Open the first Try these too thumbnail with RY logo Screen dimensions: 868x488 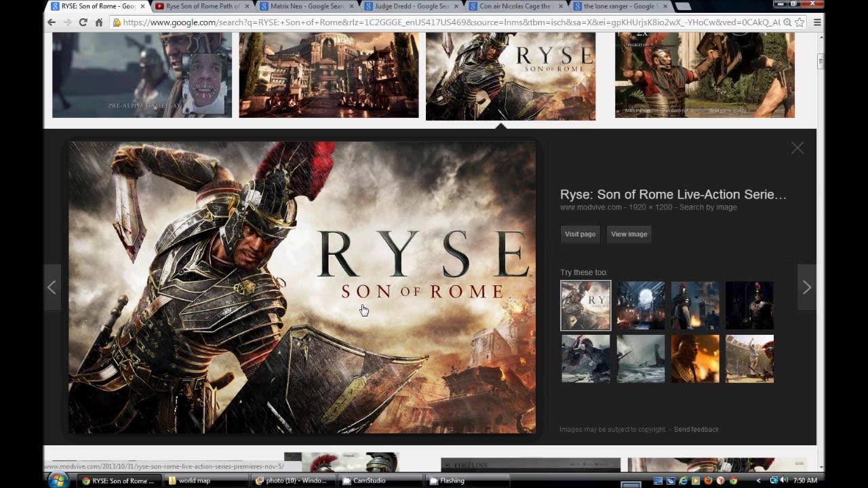pos(586,306)
